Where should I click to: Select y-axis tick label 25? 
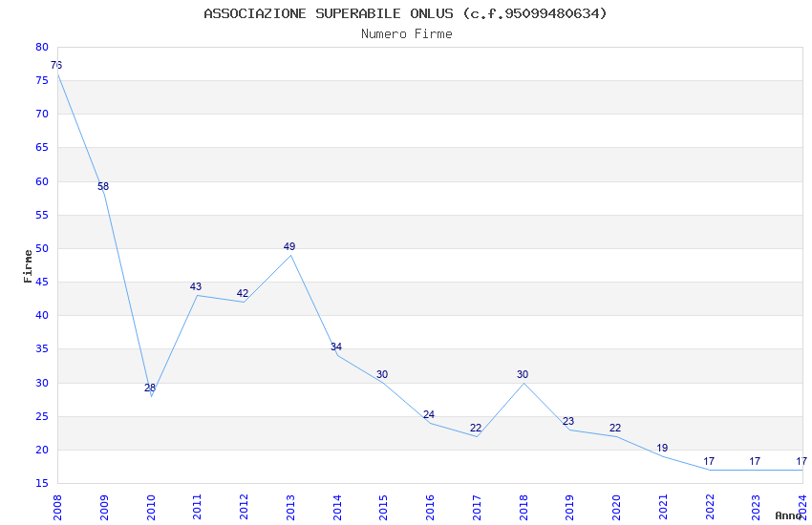[42, 416]
